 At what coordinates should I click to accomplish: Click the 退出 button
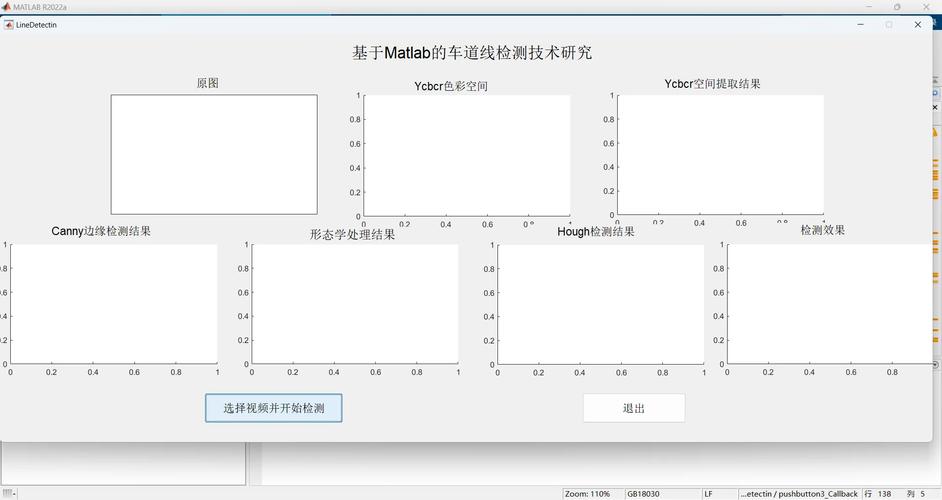point(634,408)
